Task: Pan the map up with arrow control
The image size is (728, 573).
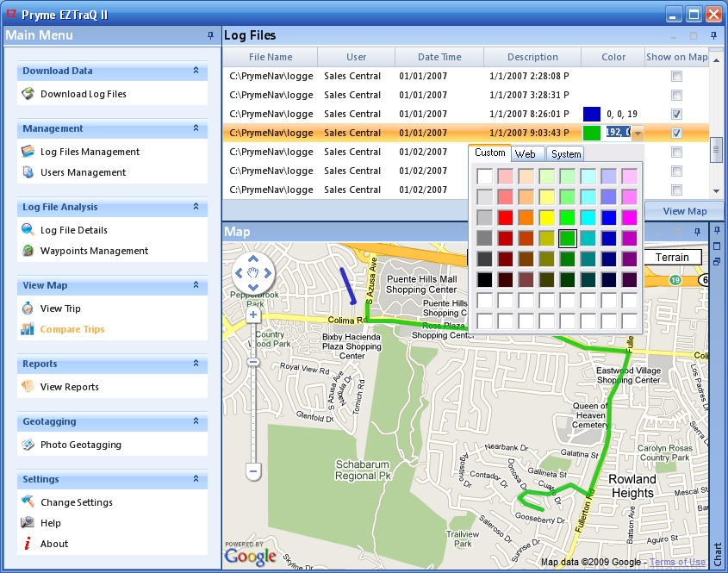Action: [x=253, y=259]
